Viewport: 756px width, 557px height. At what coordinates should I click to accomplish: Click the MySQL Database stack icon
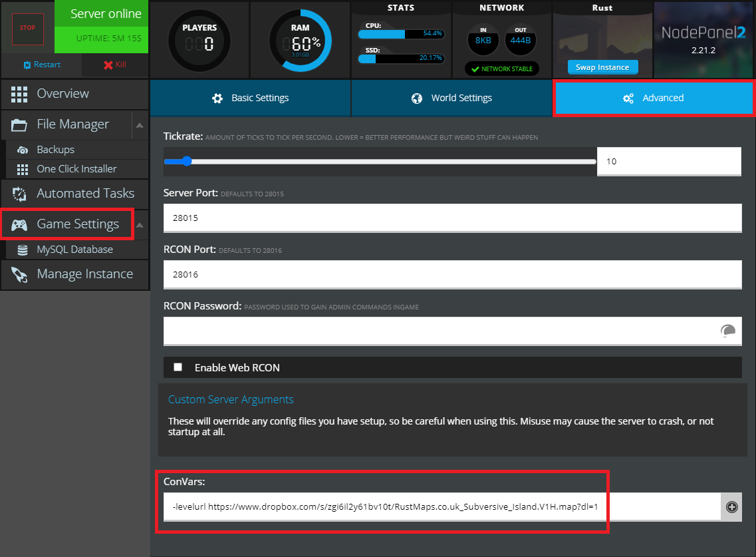click(23, 250)
